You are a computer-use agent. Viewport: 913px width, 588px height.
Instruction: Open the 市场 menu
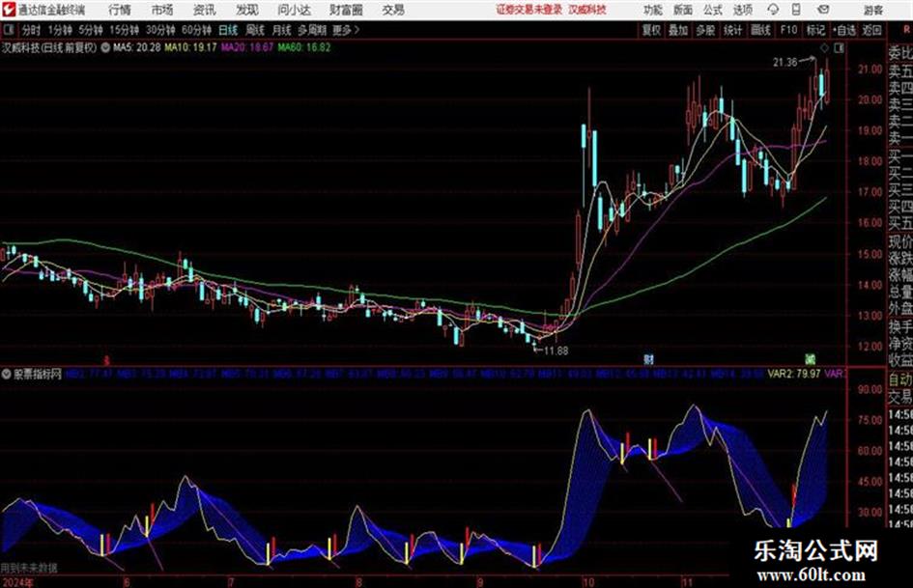(x=162, y=10)
